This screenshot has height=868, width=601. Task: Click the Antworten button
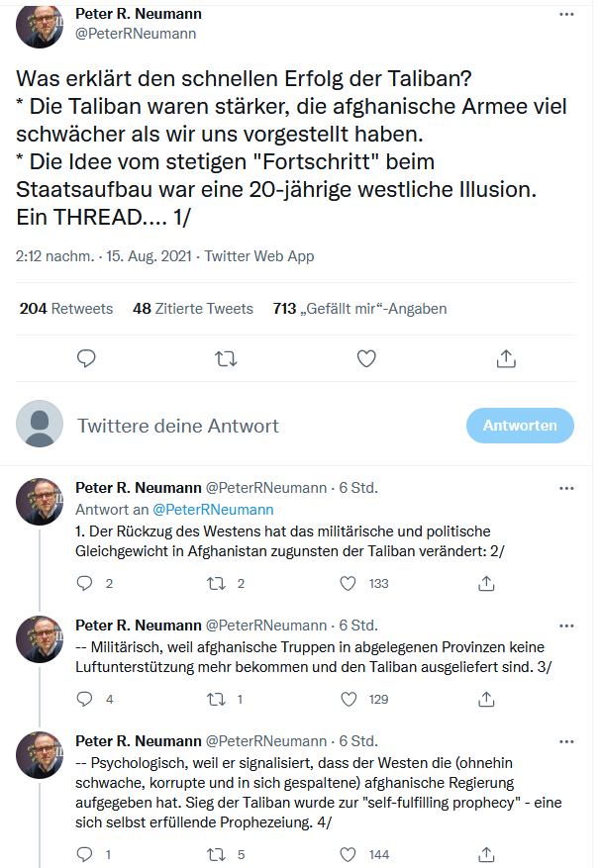pyautogui.click(x=520, y=426)
